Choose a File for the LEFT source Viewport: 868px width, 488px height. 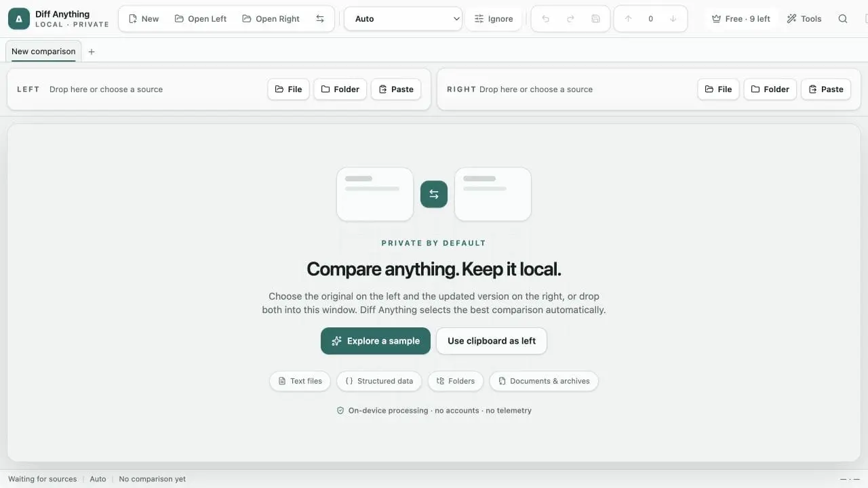(x=289, y=89)
